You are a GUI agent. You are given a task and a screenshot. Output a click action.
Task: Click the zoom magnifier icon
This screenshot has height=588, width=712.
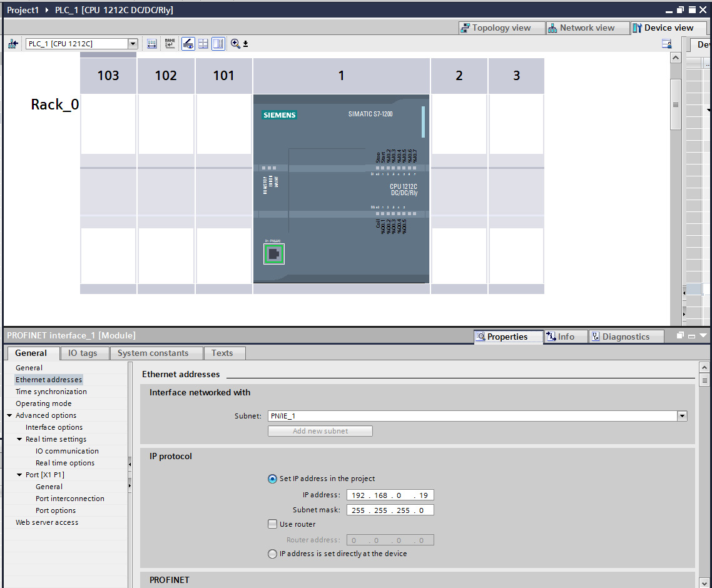235,44
